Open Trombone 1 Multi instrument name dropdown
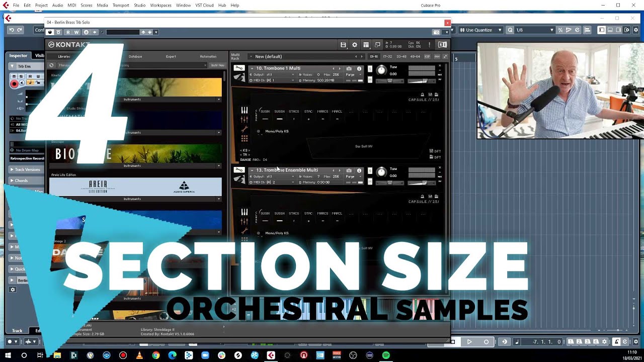Image resolution: width=644 pixels, height=362 pixels. (x=252, y=68)
